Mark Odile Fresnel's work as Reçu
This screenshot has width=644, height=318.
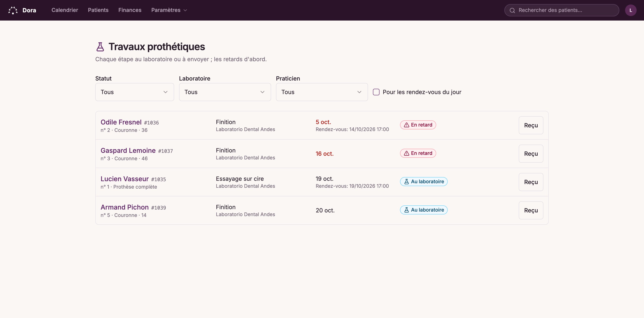(531, 125)
